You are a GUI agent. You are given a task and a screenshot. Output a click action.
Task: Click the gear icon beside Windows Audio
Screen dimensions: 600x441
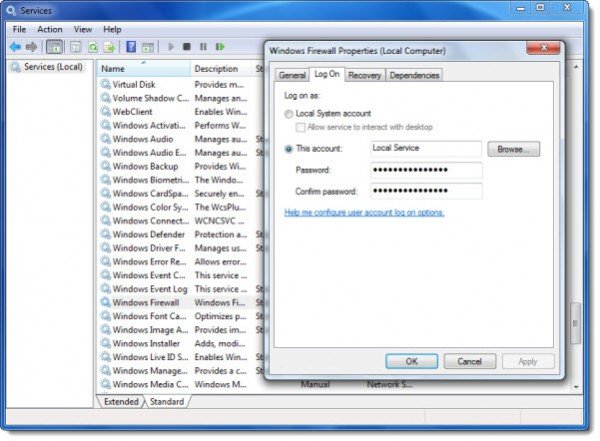point(106,139)
